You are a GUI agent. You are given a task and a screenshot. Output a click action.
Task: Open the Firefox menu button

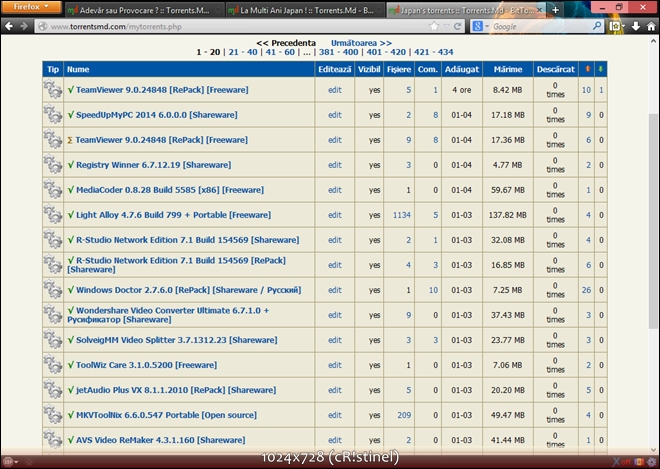[x=31, y=7]
